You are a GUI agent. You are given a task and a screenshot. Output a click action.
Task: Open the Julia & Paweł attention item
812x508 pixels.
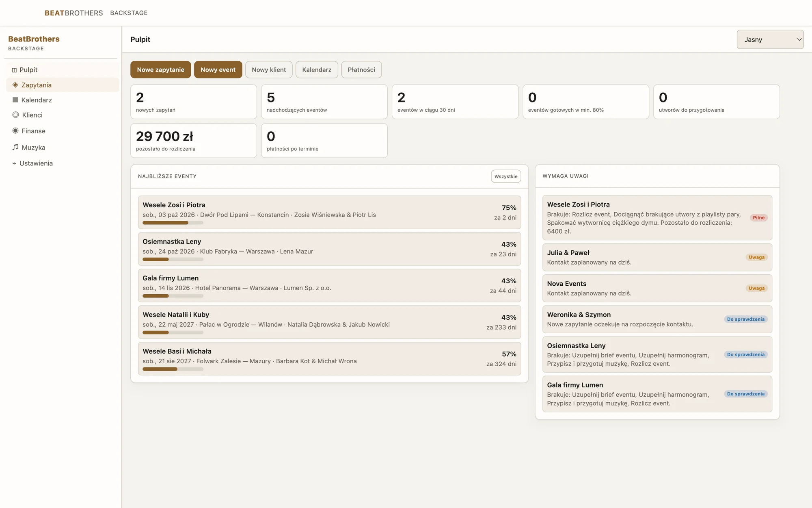pos(657,257)
